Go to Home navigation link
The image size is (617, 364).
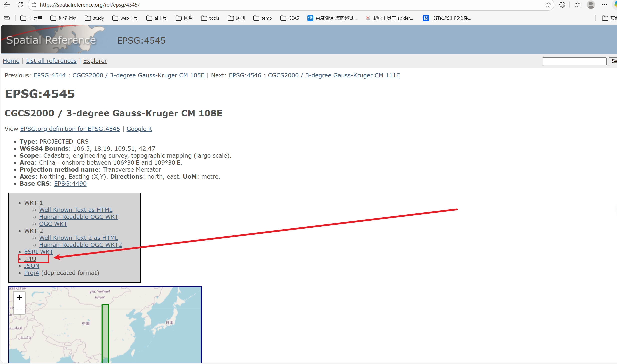pyautogui.click(x=11, y=61)
